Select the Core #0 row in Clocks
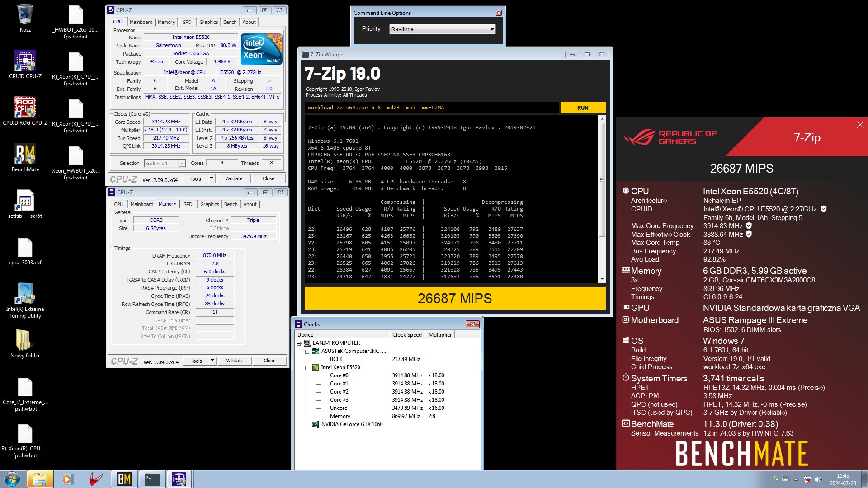The width and height of the screenshot is (868, 488). [387, 375]
